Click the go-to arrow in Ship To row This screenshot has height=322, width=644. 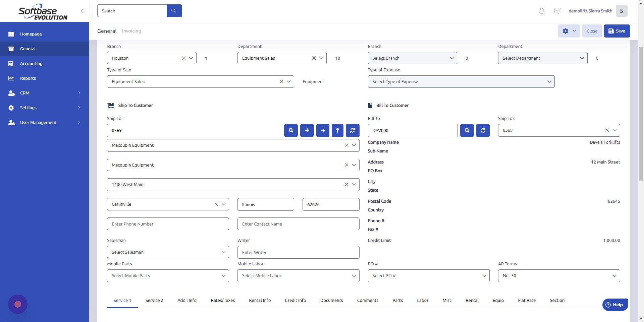tap(322, 130)
